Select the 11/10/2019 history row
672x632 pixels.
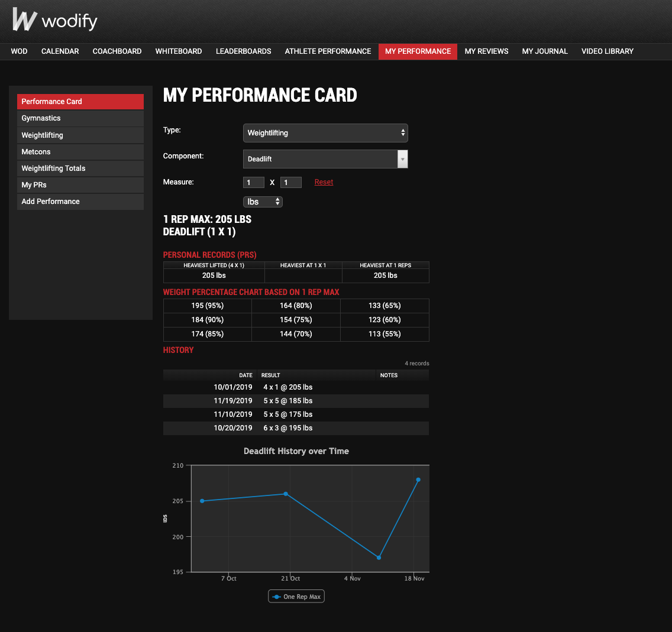pyautogui.click(x=296, y=414)
